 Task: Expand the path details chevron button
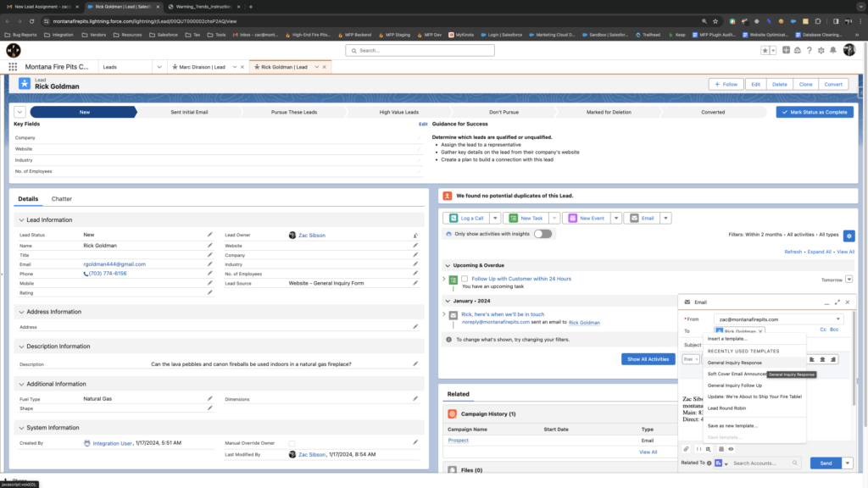pos(19,112)
